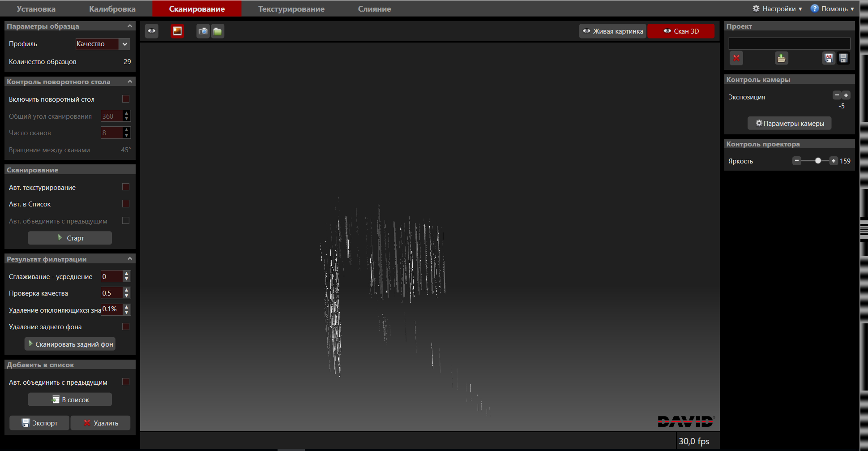Switch to the Калибровка tab
Viewport: 868px width, 451px height.
pos(112,9)
